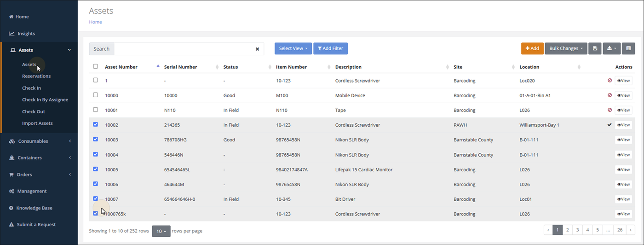Sort by Status column
Viewport: 644px width, 245px height.
point(270,67)
